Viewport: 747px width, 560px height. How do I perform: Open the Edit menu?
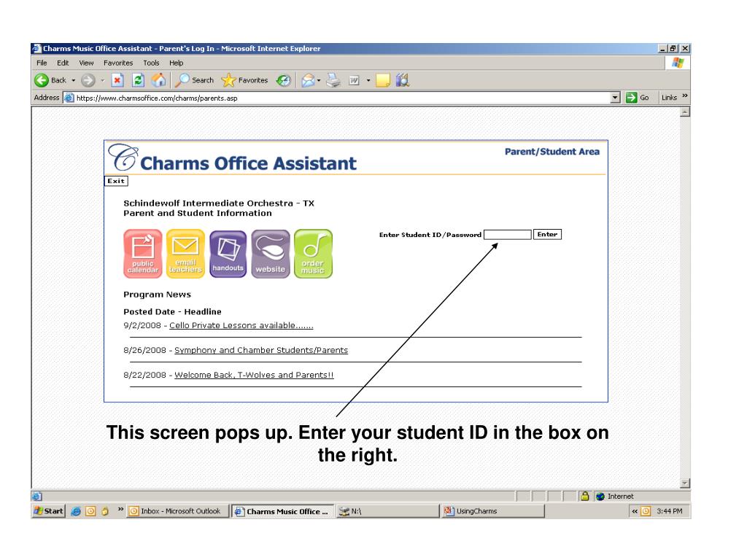coord(63,63)
